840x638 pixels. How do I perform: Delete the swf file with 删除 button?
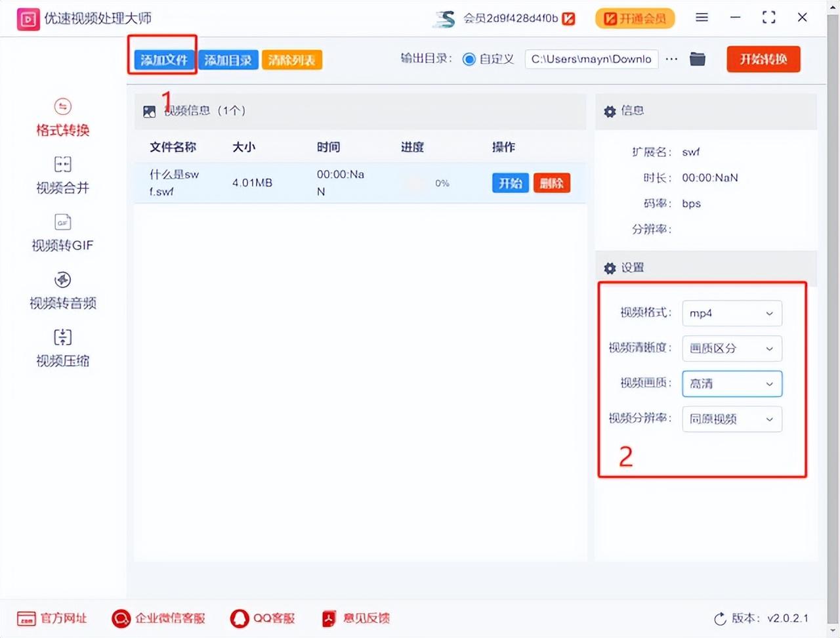pyautogui.click(x=551, y=183)
